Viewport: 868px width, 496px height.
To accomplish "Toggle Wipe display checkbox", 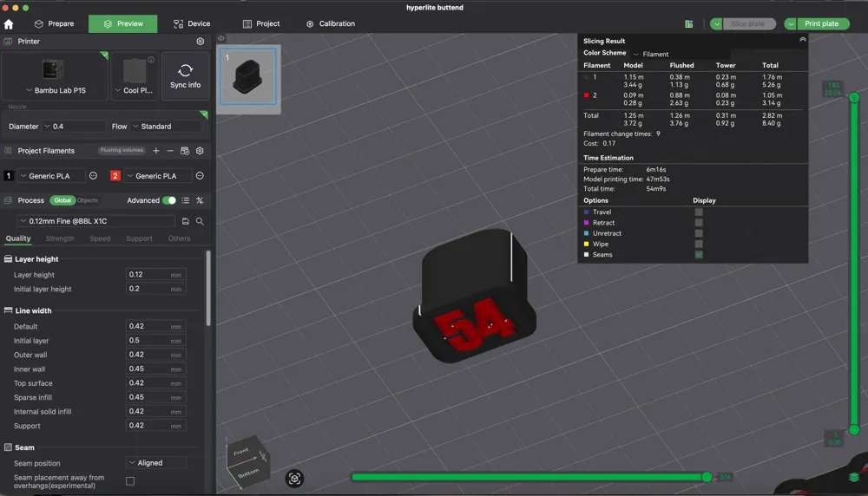I will click(699, 244).
